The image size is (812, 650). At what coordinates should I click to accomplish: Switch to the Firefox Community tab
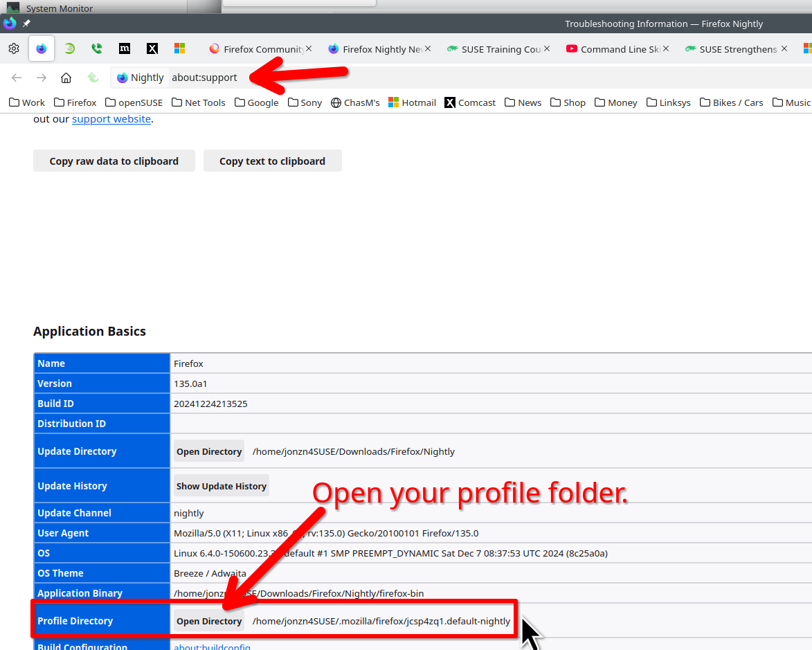(256, 49)
